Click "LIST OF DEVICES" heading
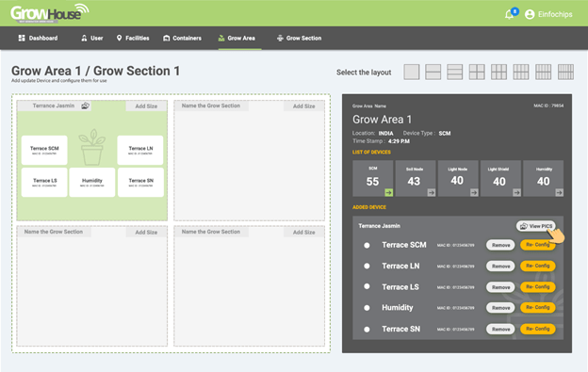Image resolution: width=588 pixels, height=372 pixels. click(371, 153)
